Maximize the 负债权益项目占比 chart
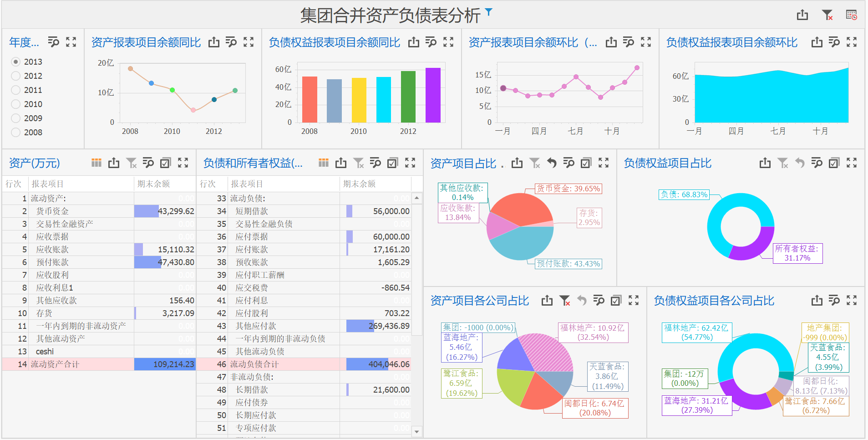 tap(852, 163)
